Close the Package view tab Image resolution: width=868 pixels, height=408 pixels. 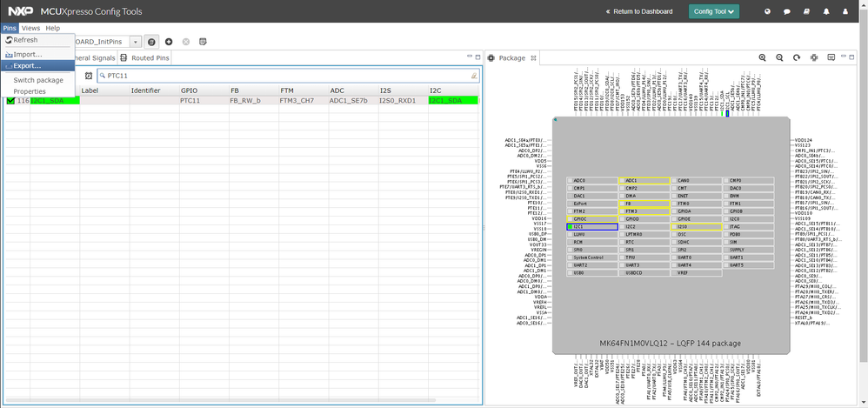(x=533, y=57)
